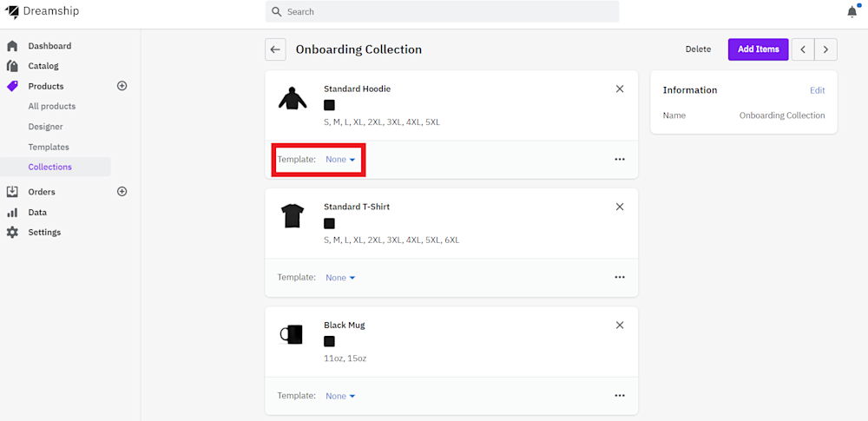This screenshot has width=868, height=421.
Task: Go to Templates in the sidebar
Action: point(49,147)
